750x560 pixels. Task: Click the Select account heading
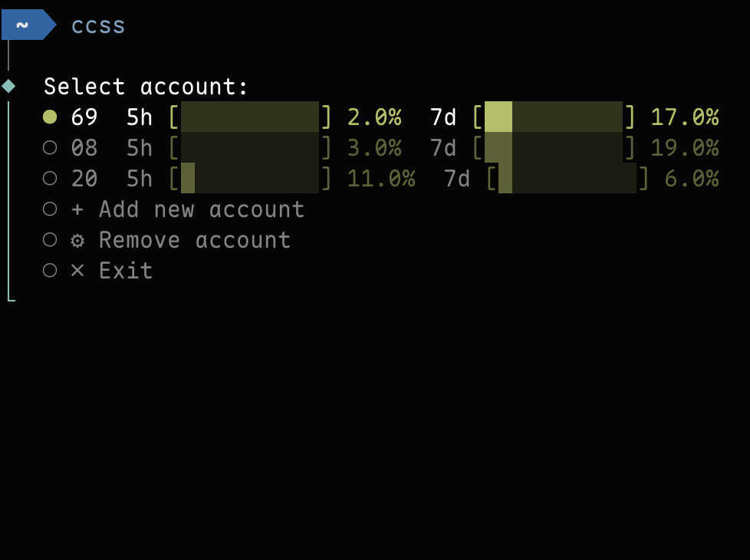coord(146,86)
